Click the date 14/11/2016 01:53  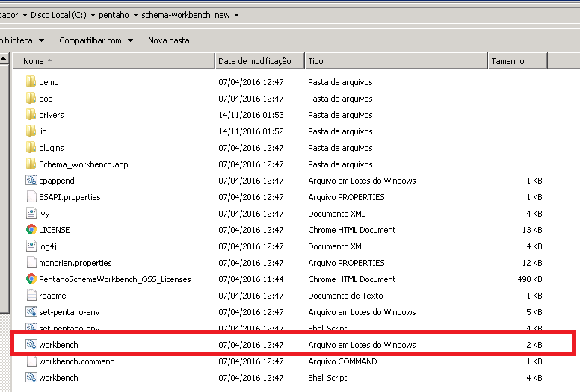coord(251,114)
